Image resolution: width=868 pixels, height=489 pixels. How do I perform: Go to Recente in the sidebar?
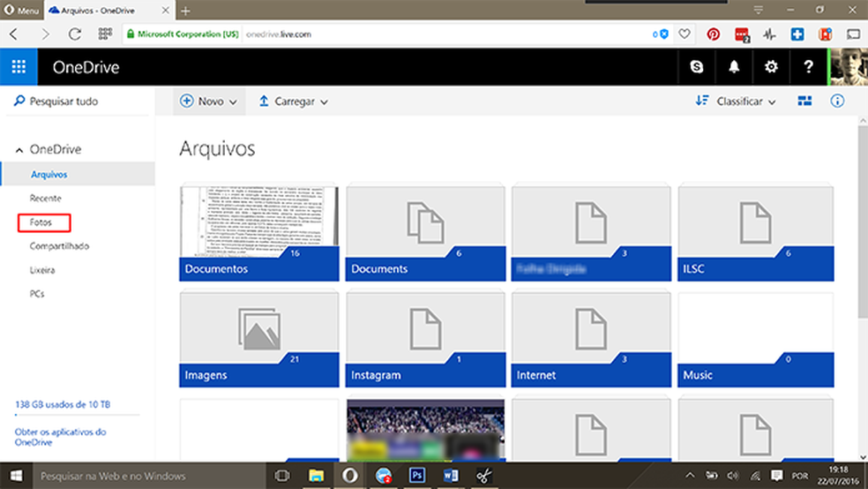[45, 198]
